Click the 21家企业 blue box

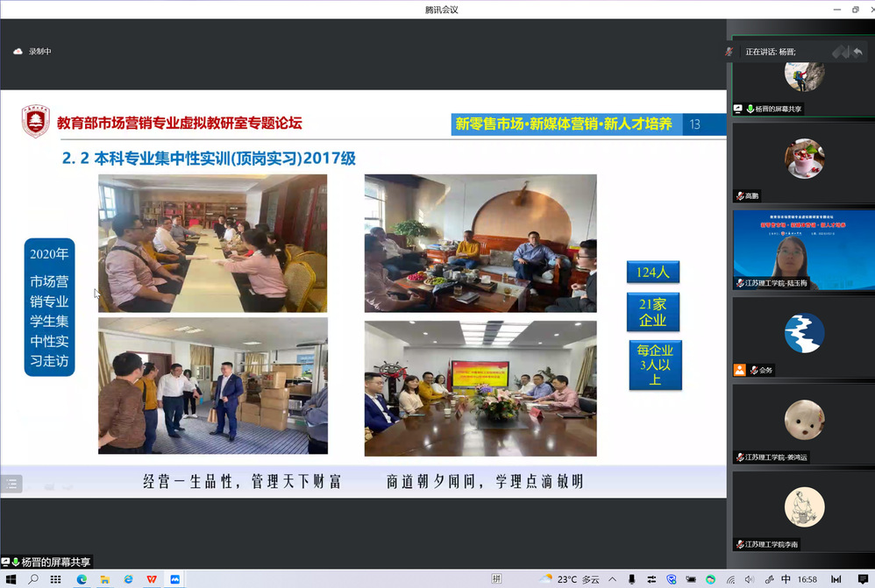[653, 312]
